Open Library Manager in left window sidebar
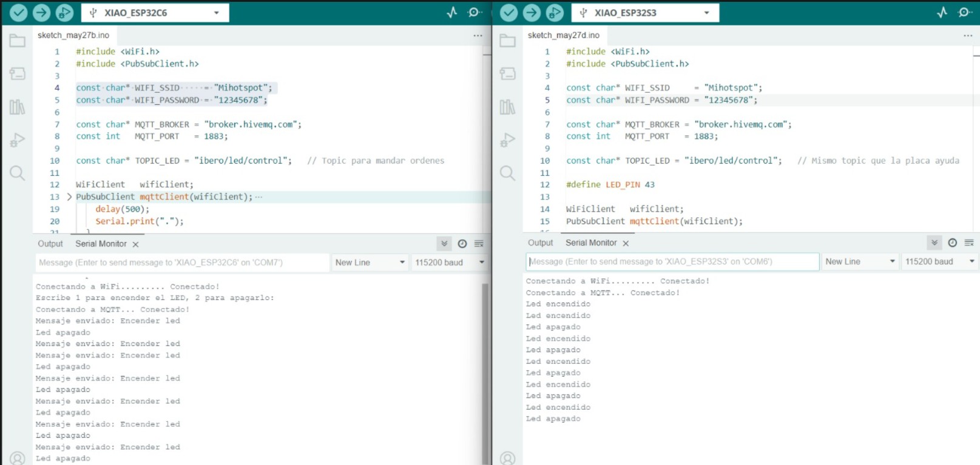 click(x=17, y=107)
